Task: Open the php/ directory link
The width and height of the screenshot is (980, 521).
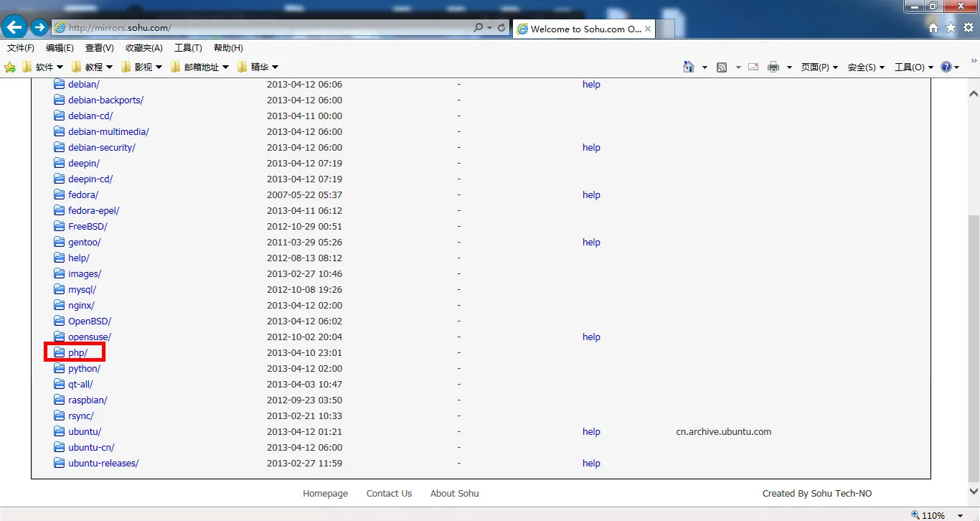Action: (x=77, y=352)
